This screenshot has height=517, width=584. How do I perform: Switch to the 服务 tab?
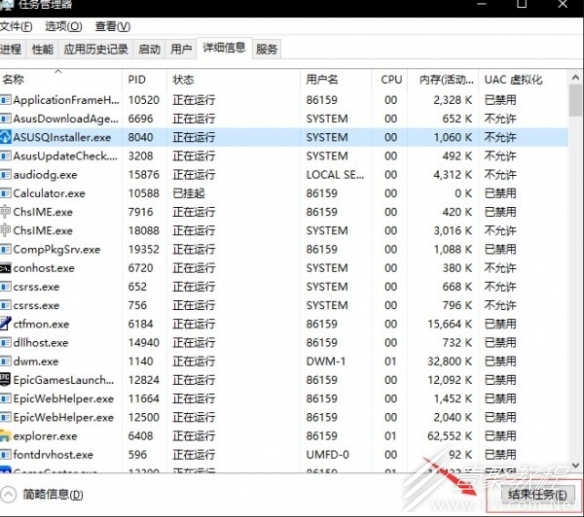(267, 49)
